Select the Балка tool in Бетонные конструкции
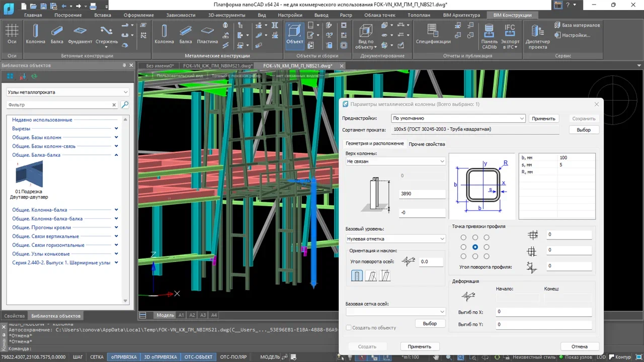Image resolution: width=644 pixels, height=362 pixels. click(58, 35)
